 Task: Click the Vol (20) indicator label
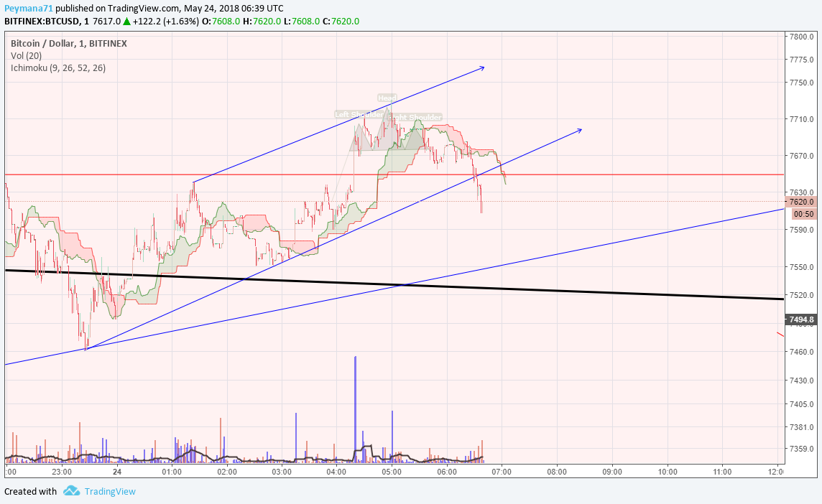tap(26, 55)
